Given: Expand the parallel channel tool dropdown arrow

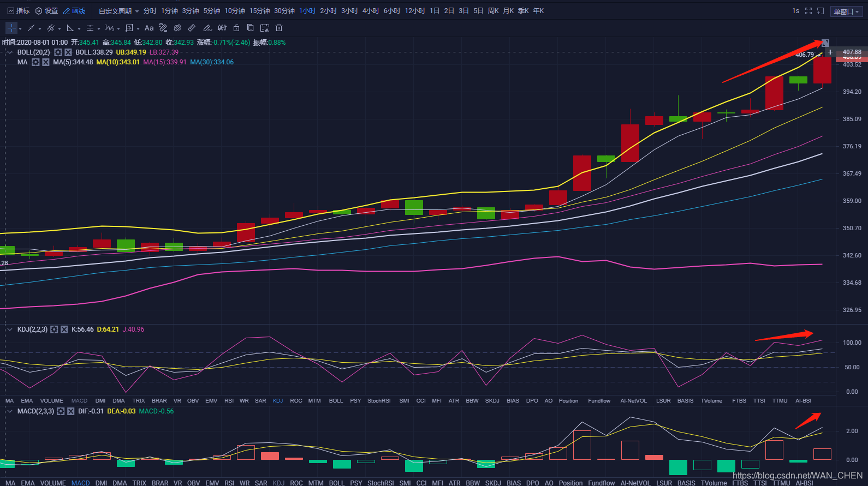Looking at the screenshot, I should click(60, 28).
